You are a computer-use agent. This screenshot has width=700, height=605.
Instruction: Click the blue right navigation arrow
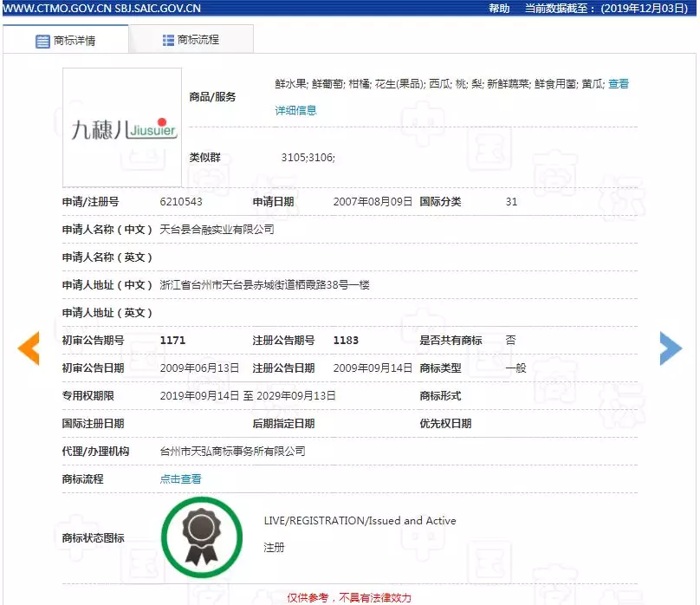click(x=670, y=347)
